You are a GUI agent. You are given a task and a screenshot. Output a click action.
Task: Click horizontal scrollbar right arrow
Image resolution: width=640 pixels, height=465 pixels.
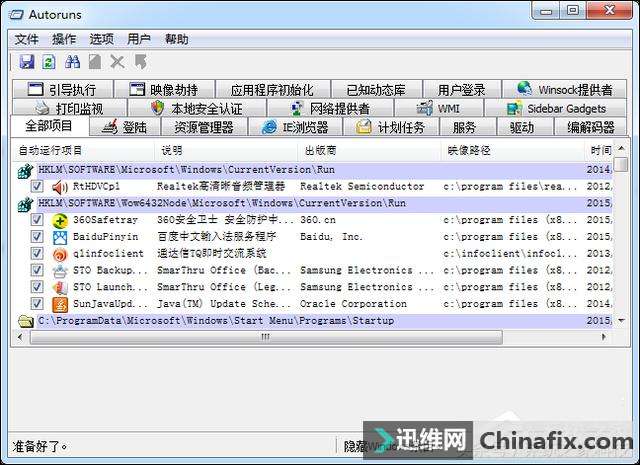tap(604, 337)
